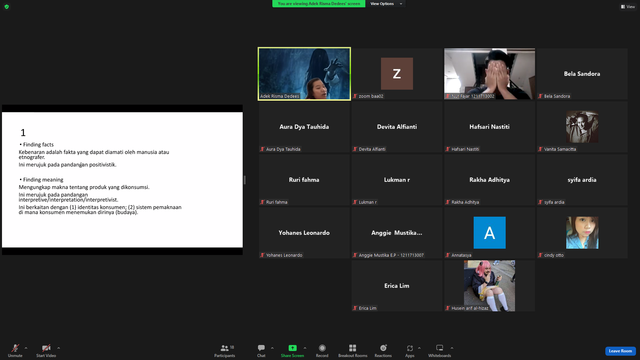Click the shared slide presentation area

(x=122, y=180)
